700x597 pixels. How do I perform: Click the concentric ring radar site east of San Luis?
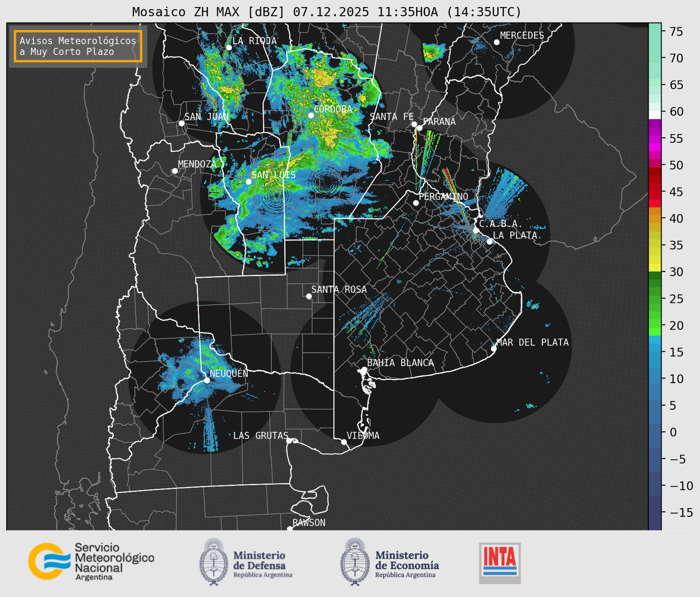click(325, 181)
